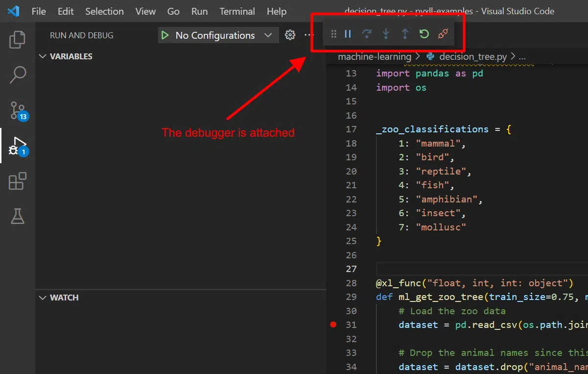Click the "# Drop the animal names" comment
This screenshot has width=588, height=374.
pyautogui.click(x=493, y=353)
